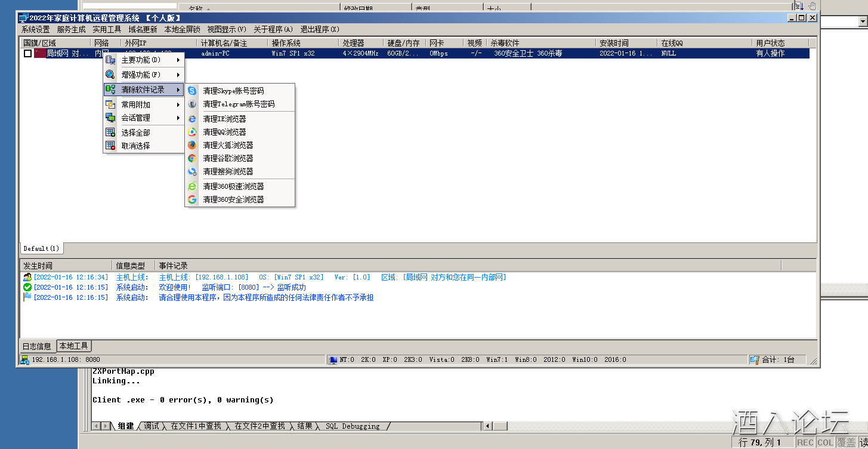Open the 域名更新 menu
Screen dimensions: 868x449
pyautogui.click(x=143, y=29)
